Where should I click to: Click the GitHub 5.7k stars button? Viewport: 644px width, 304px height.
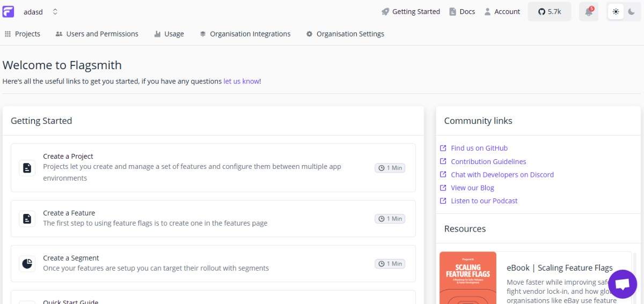[x=550, y=11]
